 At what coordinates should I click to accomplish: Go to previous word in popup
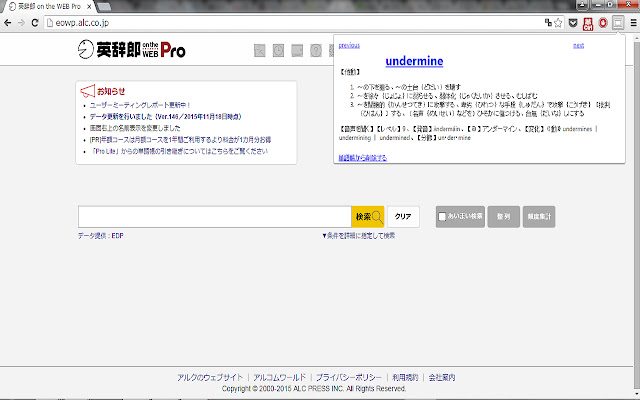(349, 45)
